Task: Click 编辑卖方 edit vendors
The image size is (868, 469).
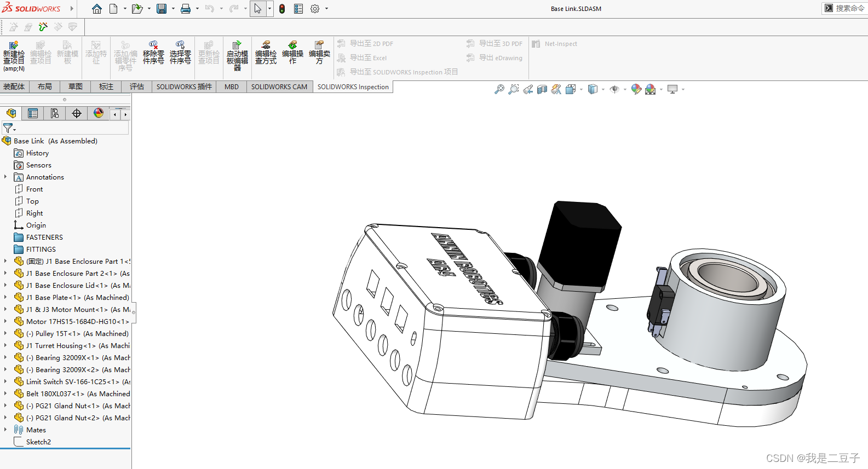Action: (x=319, y=53)
